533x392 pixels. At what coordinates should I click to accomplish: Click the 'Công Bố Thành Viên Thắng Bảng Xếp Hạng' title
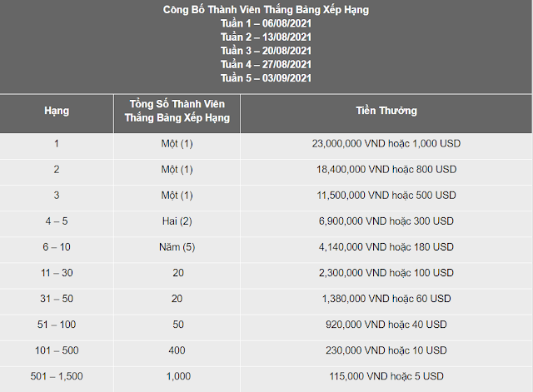[266, 10]
